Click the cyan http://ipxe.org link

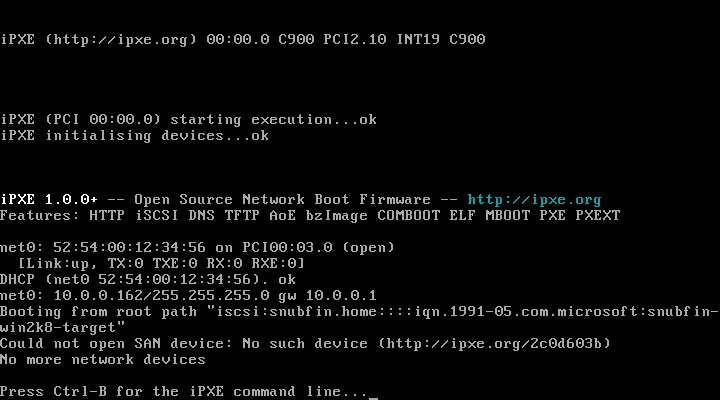534,199
